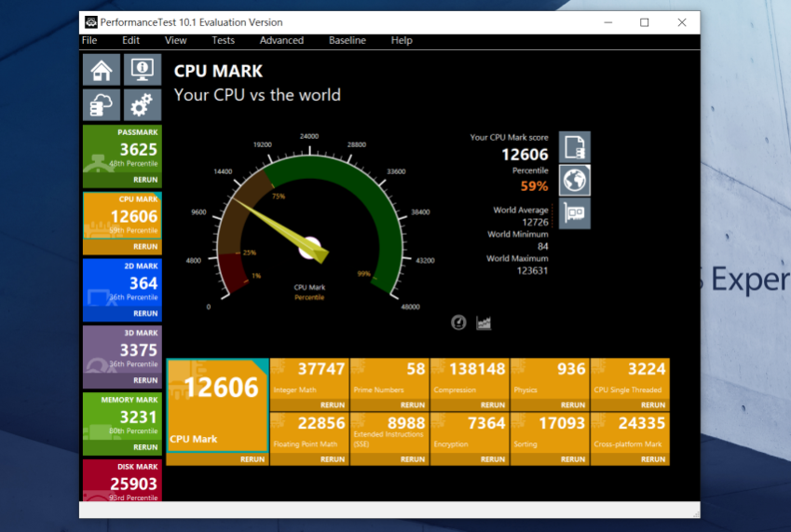This screenshot has height=532, width=791.
Task: Open the cloud baseline manager icon
Action: [x=102, y=105]
